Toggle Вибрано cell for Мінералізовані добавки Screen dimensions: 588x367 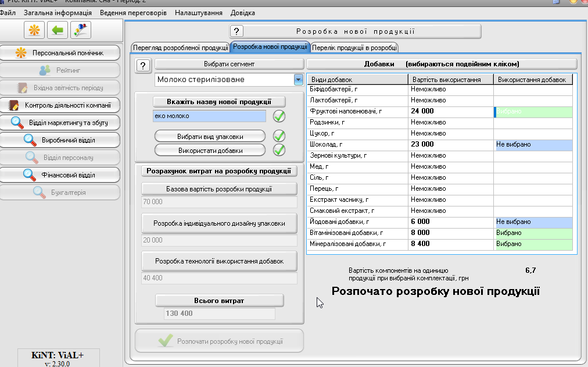point(533,244)
